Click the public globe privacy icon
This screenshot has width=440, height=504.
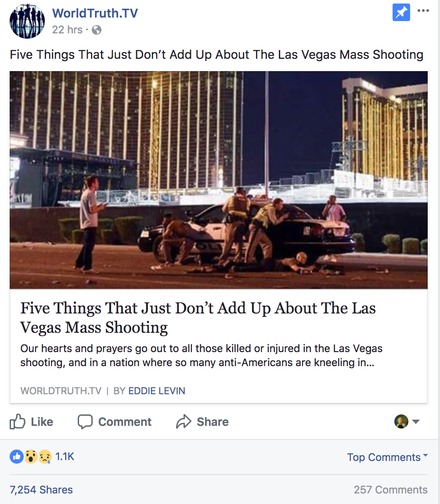[x=97, y=30]
